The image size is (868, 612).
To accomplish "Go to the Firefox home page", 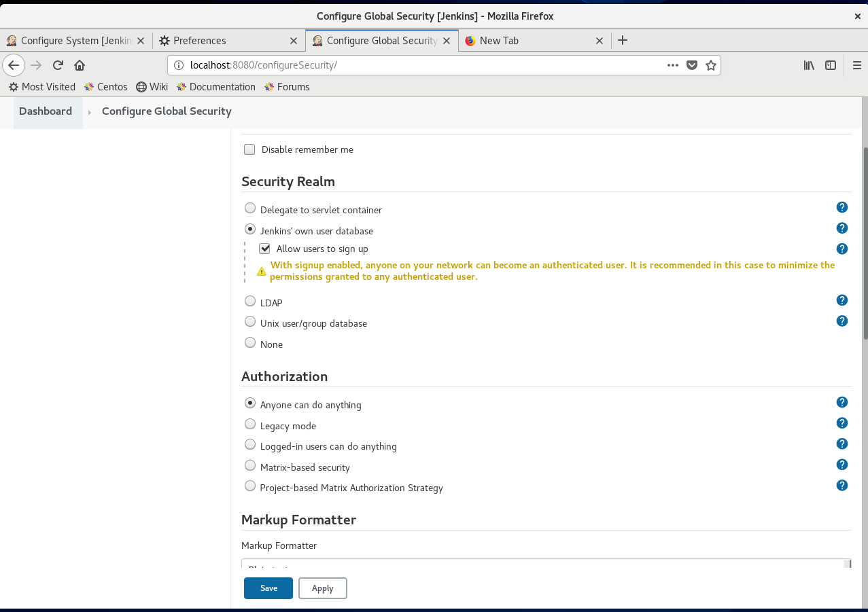I will [80, 65].
